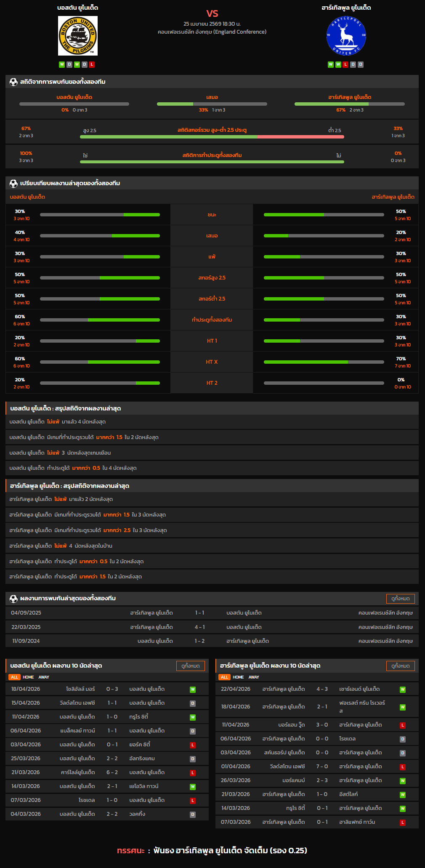
Task: Click the 04/09/2025 head-to-head match row
Action: click(x=212, y=613)
